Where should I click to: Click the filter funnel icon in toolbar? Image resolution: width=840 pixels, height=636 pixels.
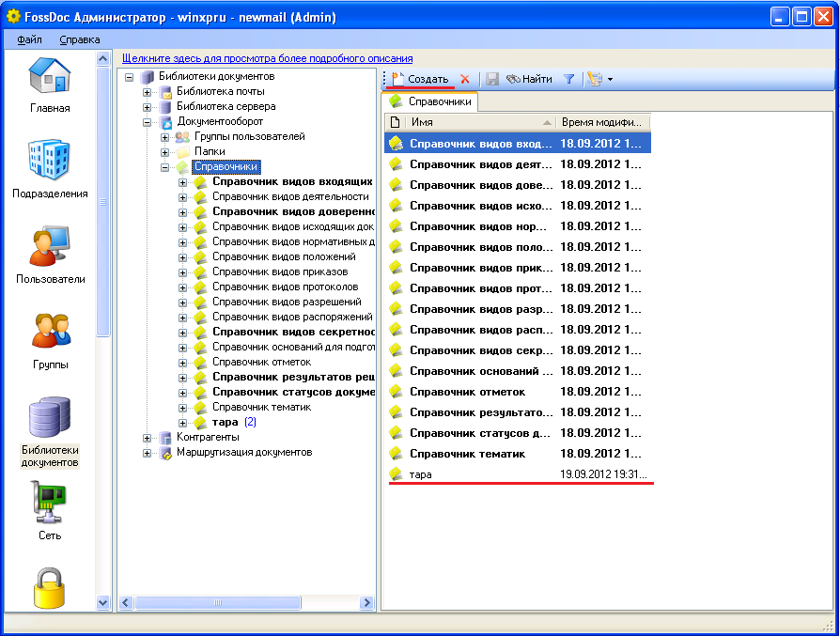click(x=568, y=80)
